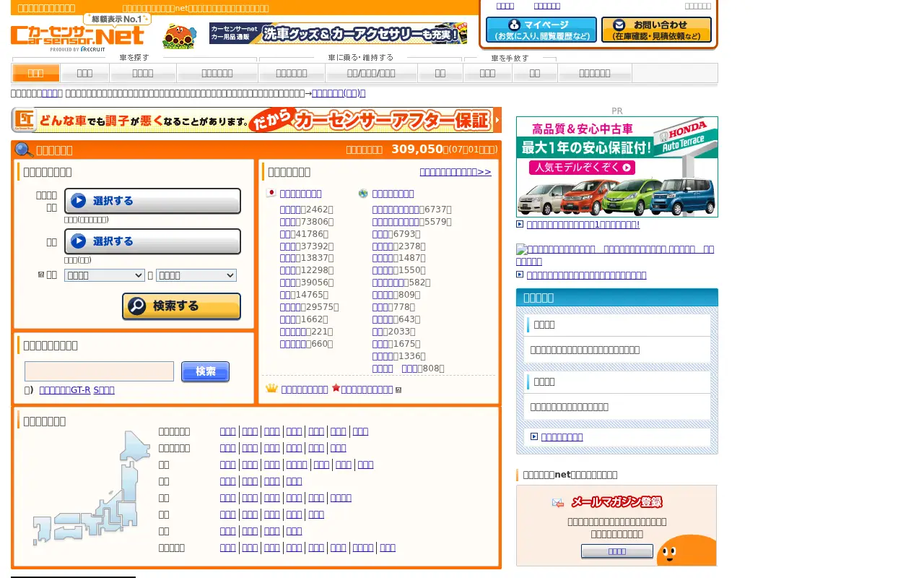
Task: Click the arrow-bullet link in the blue side panel
Action: 562,437
